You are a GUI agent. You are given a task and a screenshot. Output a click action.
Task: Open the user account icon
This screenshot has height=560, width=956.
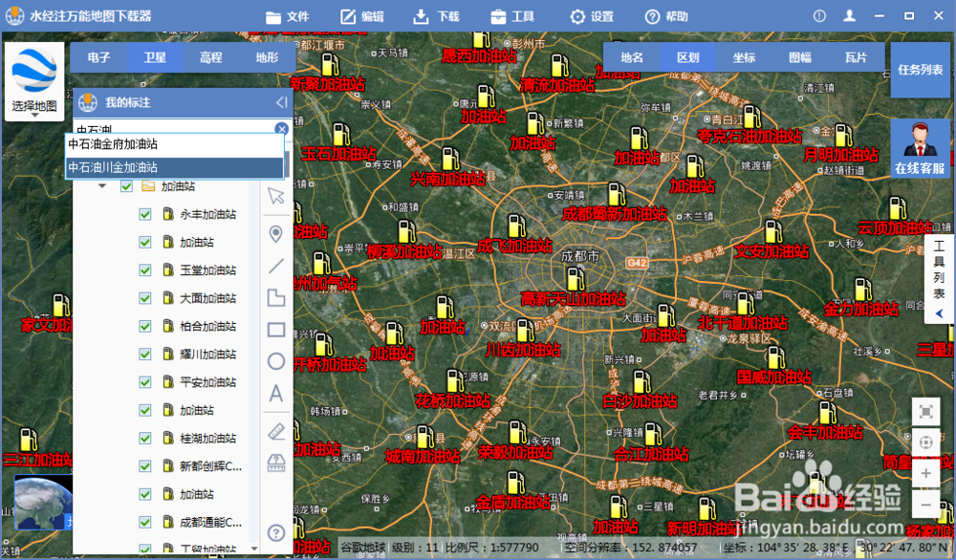click(849, 16)
